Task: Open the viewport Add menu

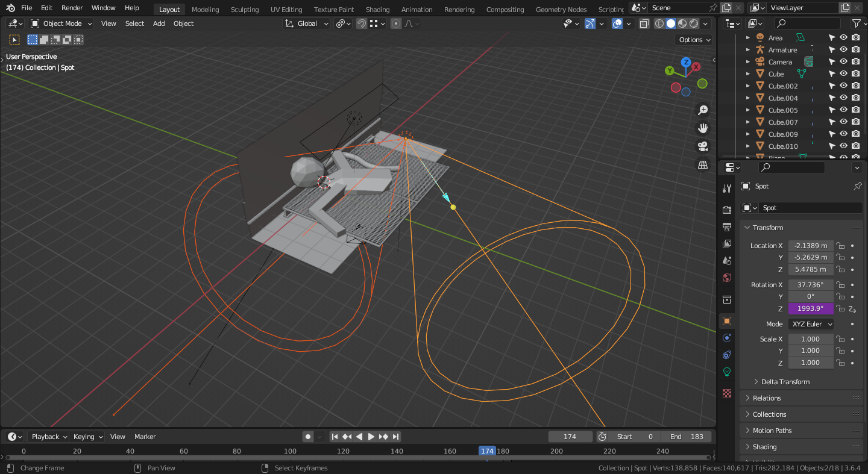Action: (x=159, y=23)
